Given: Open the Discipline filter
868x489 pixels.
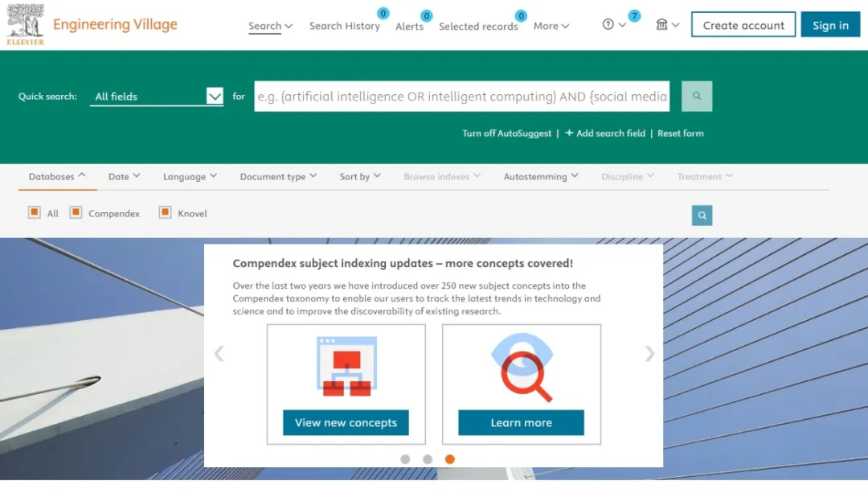Looking at the screenshot, I should pos(628,176).
